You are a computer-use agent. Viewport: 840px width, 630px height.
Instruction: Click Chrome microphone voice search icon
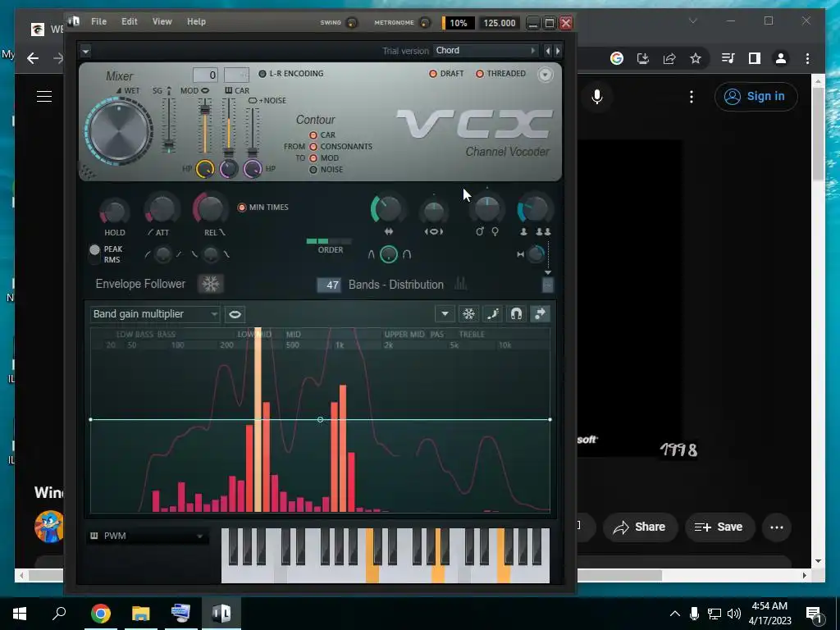[x=597, y=97]
